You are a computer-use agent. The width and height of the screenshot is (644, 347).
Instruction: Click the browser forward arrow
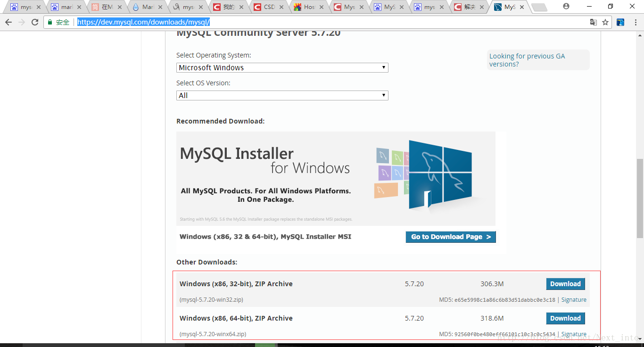pyautogui.click(x=22, y=22)
